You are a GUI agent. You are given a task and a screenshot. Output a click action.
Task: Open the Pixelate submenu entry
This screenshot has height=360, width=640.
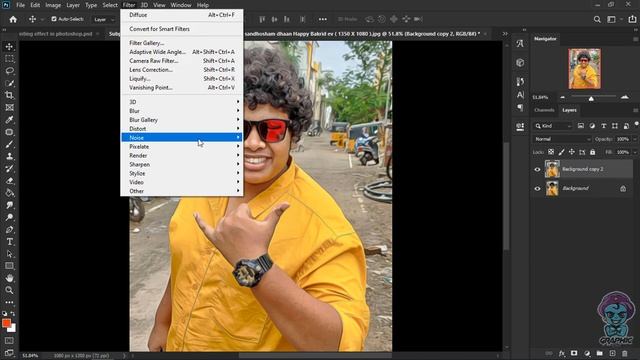tap(182, 147)
